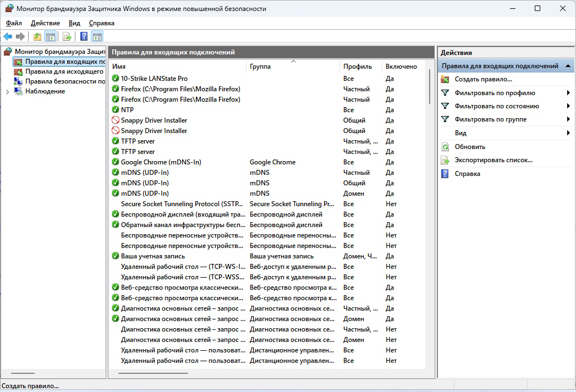The image size is (576, 392).
Task: Click the blue Back arrow in the toolbar
Action: pos(8,37)
